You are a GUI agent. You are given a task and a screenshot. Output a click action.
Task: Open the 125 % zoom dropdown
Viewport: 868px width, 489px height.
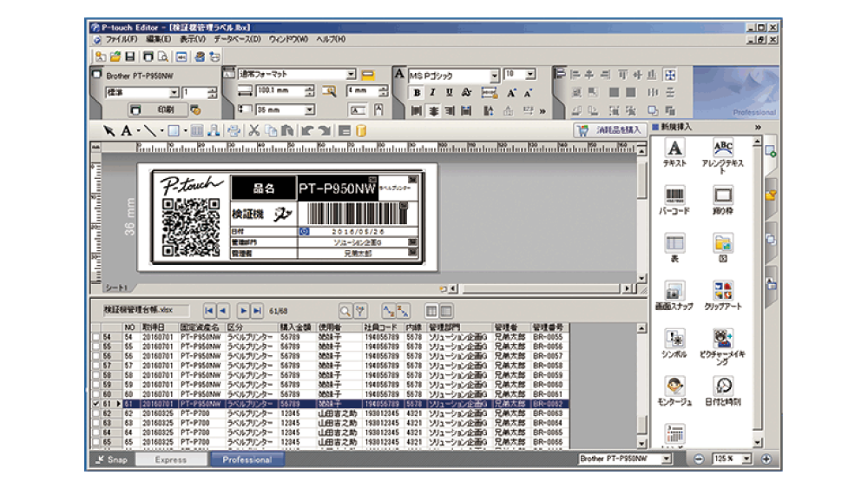point(746,459)
